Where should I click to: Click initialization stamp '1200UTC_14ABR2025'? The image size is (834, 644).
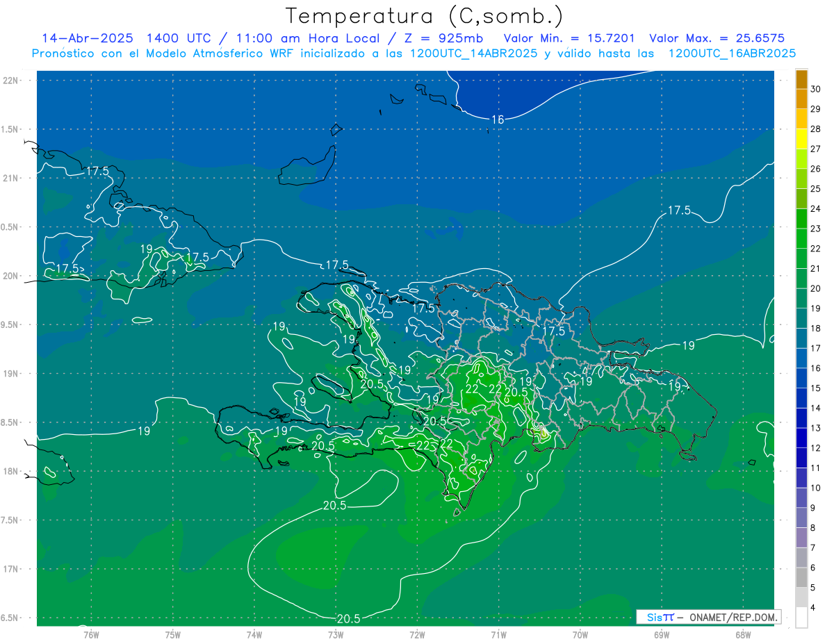point(472,53)
